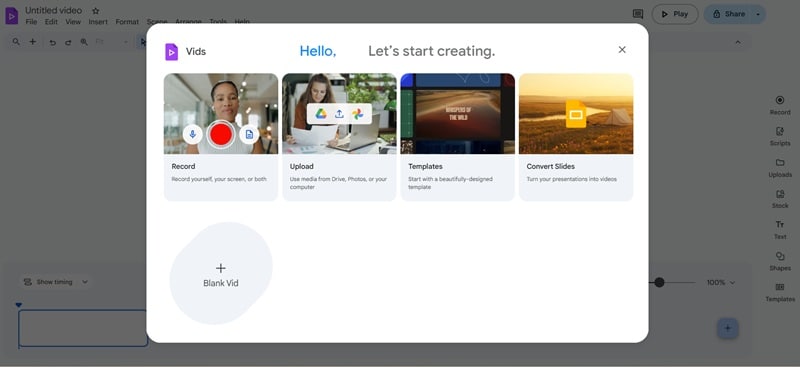Viewport: 800px width, 367px height.
Task: Click the blue 'Hello,' greeting text
Action: tap(318, 51)
